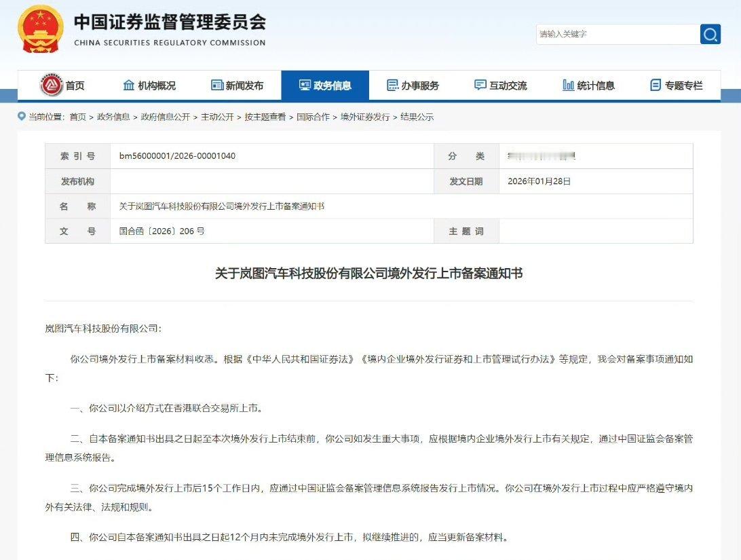
Task: Open 主动公开 breadcrumb link
Action: coord(217,117)
